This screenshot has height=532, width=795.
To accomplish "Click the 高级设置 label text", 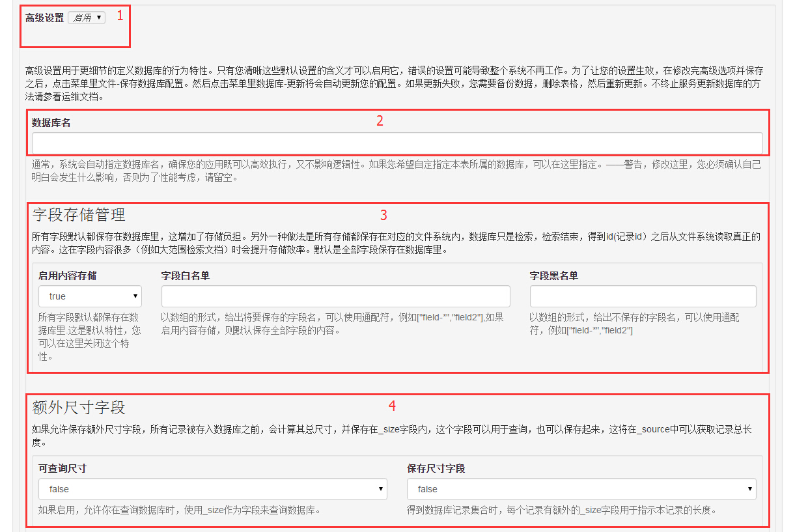I will coord(44,18).
